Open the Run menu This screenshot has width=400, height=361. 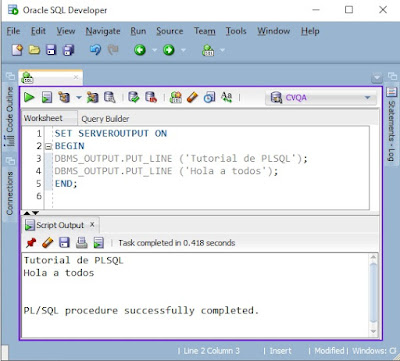[138, 31]
